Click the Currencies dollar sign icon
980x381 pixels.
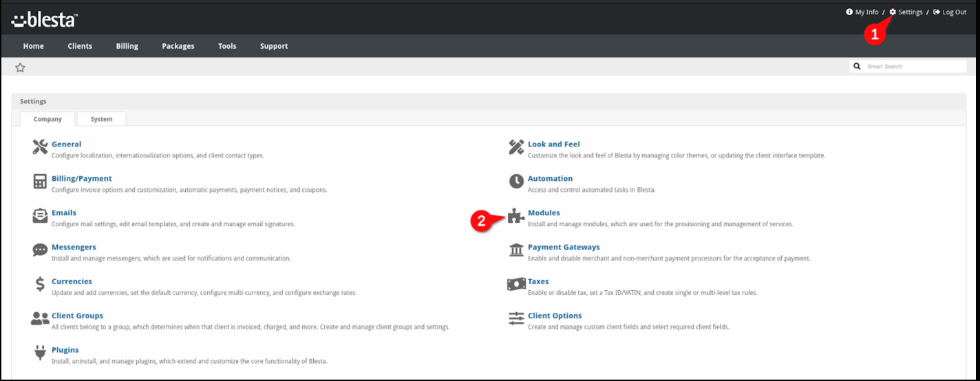click(40, 285)
